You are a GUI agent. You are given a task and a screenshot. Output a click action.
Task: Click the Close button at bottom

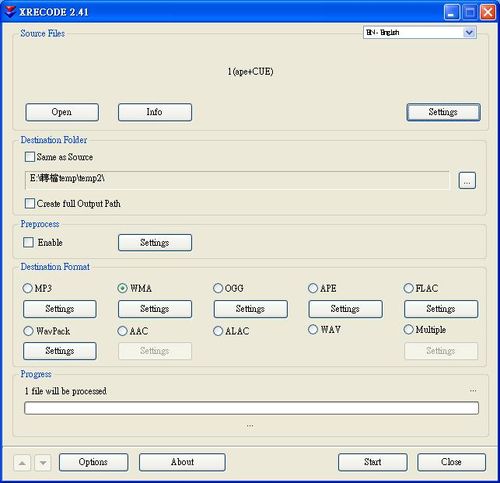[451, 462]
